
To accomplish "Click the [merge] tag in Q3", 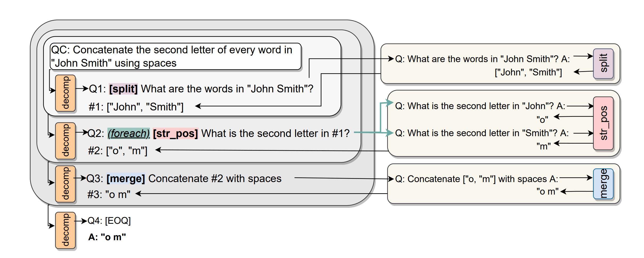I will (x=126, y=179).
